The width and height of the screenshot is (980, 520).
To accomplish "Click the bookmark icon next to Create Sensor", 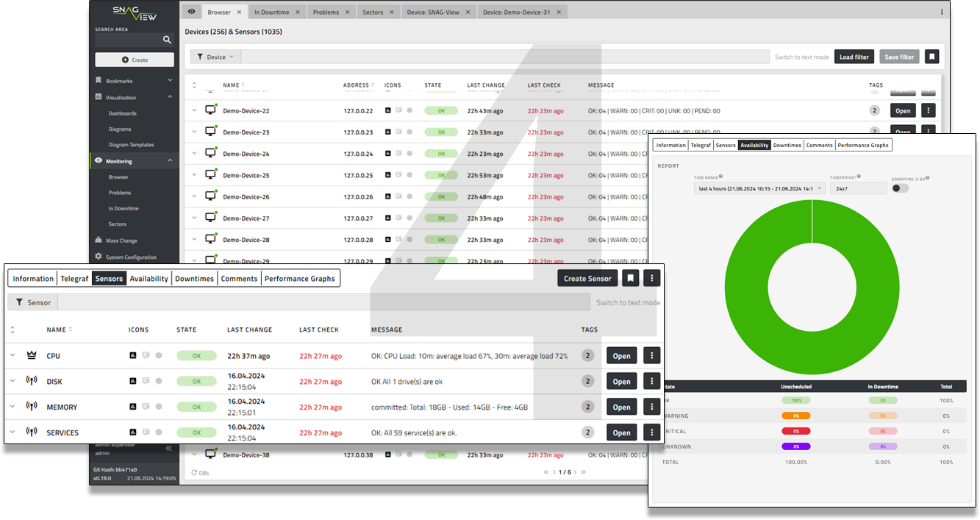I will pyautogui.click(x=630, y=278).
